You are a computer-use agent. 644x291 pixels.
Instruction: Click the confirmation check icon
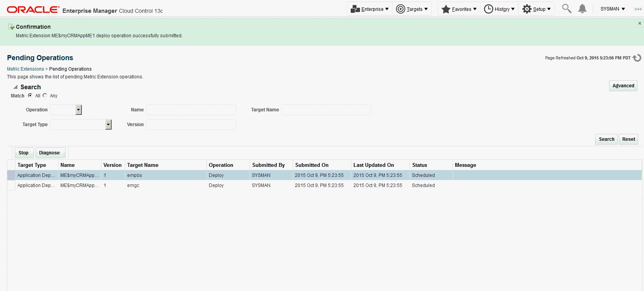12,27
